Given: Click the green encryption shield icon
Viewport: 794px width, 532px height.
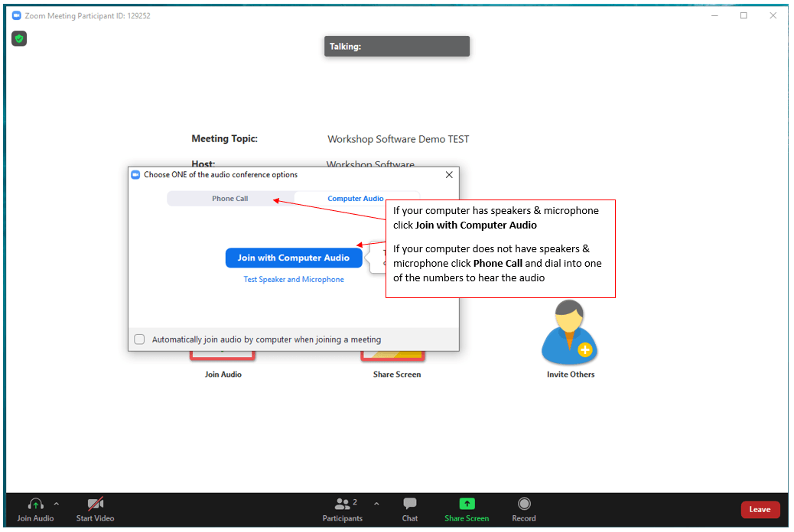Looking at the screenshot, I should 19,38.
